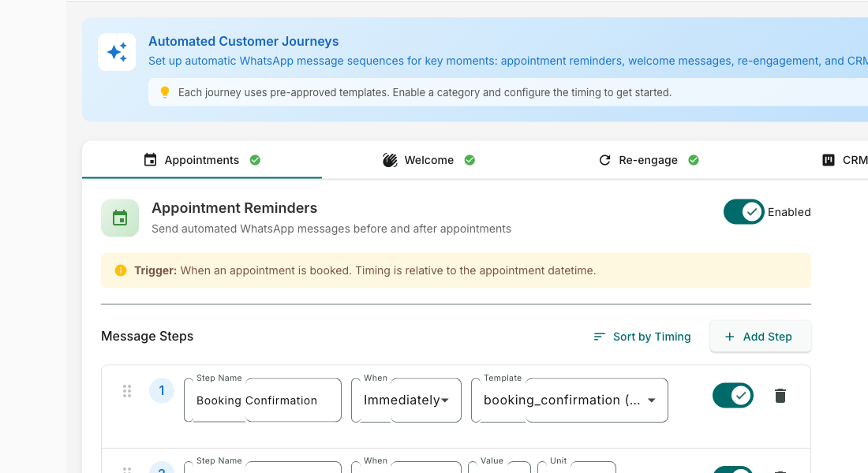Click the Step Name field showing Booking Confirmation

[262, 400]
